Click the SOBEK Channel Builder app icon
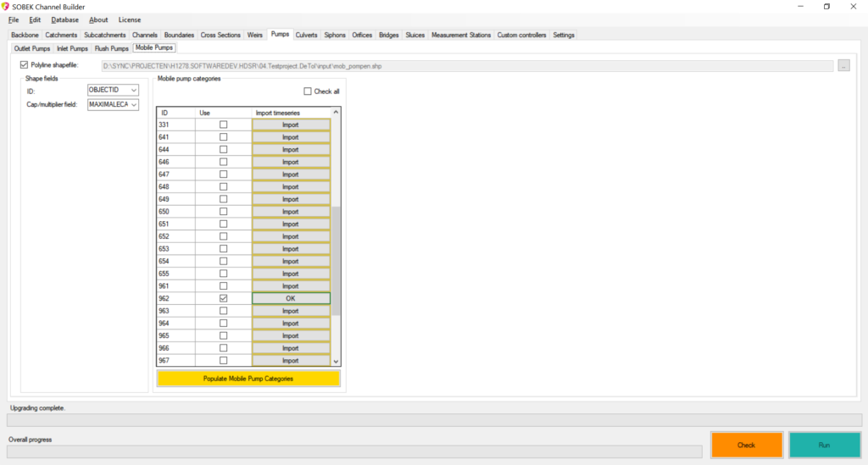 [7, 6]
